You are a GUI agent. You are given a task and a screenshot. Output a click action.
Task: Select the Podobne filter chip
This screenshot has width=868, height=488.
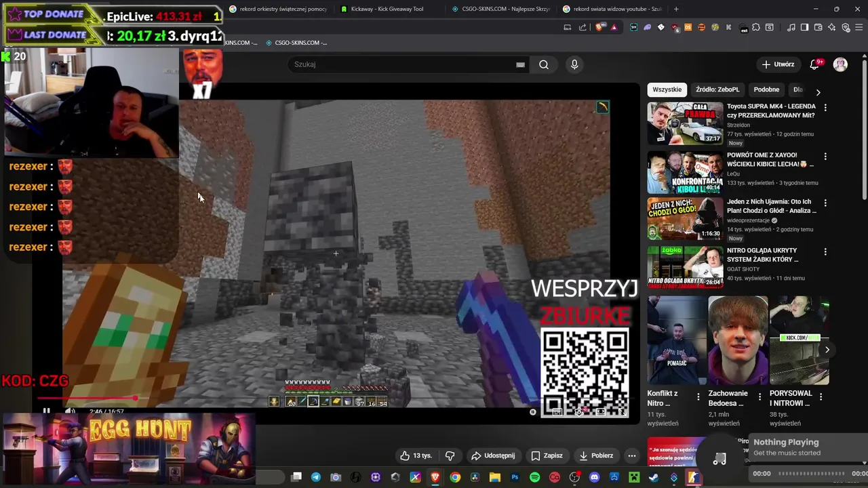coord(766,89)
